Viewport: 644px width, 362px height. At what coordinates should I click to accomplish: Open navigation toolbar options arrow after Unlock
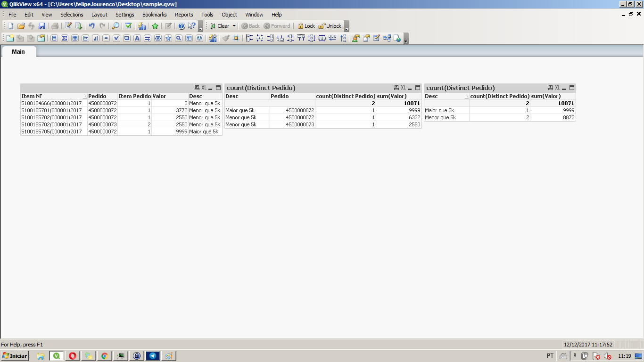click(347, 26)
